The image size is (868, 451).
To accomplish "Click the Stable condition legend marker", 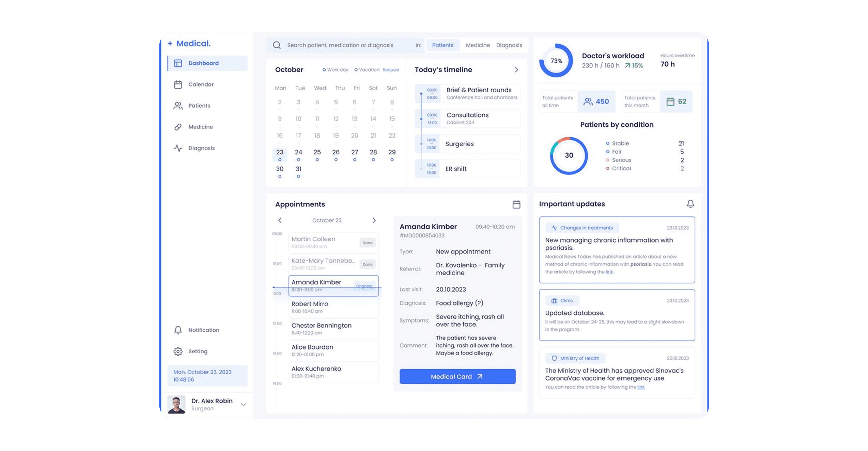I will click(608, 143).
